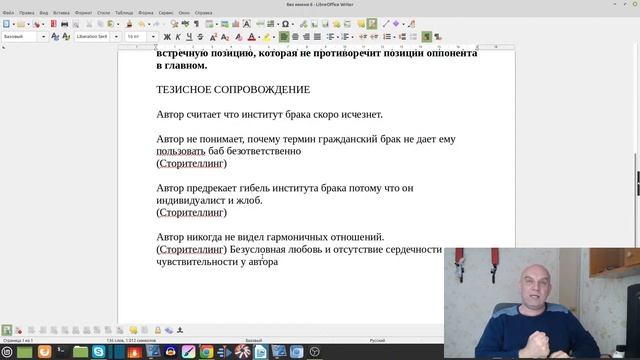640x360 pixels.
Task: Click the Decrease Indent icon
Action: pos(373,37)
